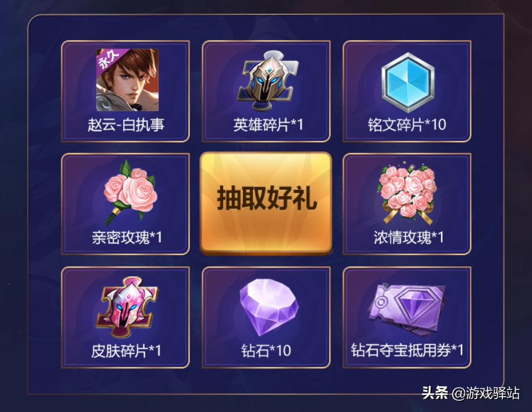The height and width of the screenshot is (412, 532).
Task: Click the single pink rose bouquet icon
Action: tap(130, 192)
